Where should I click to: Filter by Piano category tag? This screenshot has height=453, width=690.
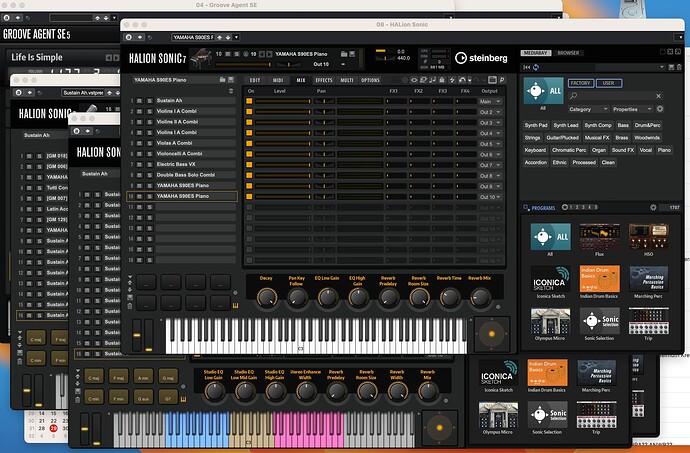664,150
